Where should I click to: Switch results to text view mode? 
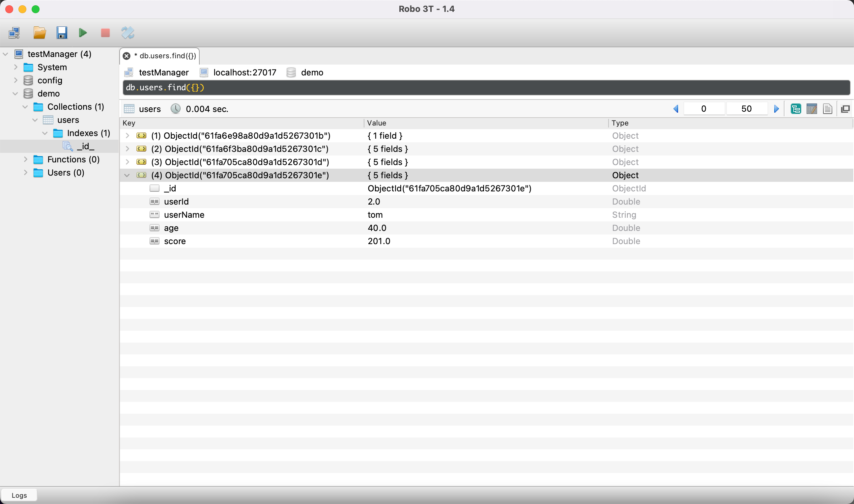pyautogui.click(x=828, y=109)
